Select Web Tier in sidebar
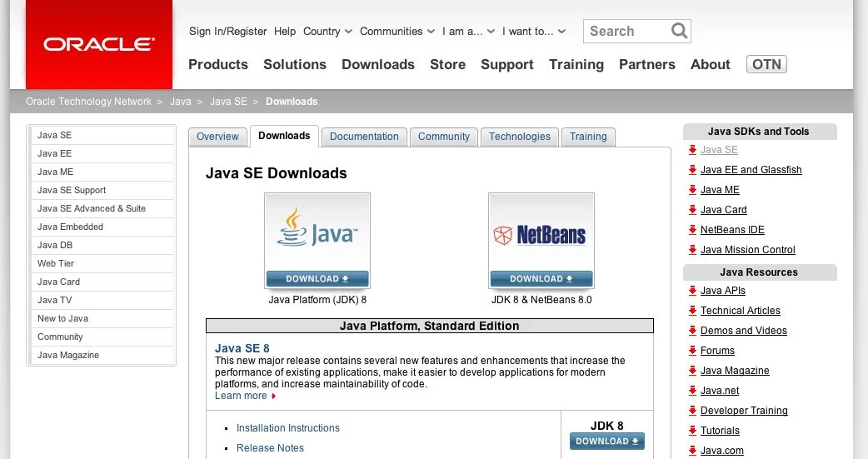 click(x=102, y=263)
